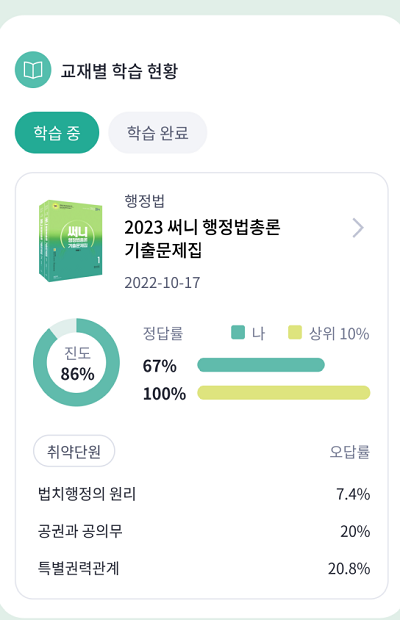Click the open book icon in header
Image resolution: width=400 pixels, height=620 pixels.
33,70
